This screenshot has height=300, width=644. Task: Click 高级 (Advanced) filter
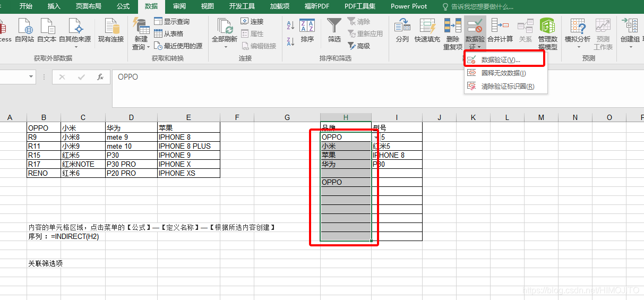tap(359, 46)
